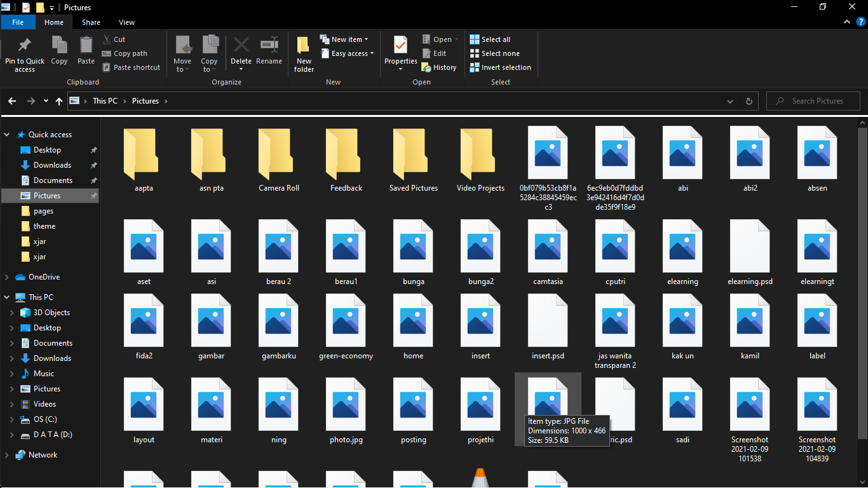Select Screenshot 2021-02-09 101538 file
868x488 pixels.
tap(750, 419)
